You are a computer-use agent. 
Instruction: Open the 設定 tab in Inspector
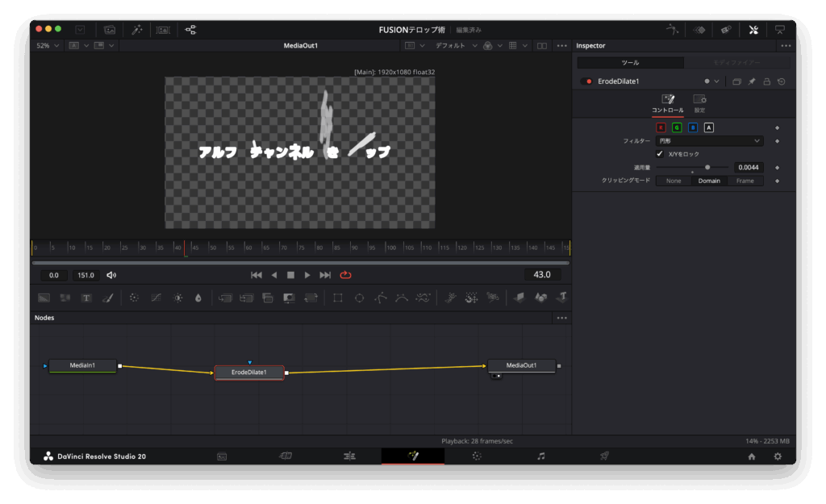click(x=699, y=102)
